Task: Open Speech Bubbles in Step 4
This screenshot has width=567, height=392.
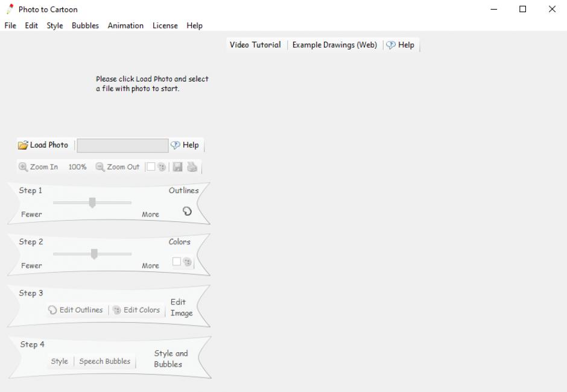Action: [105, 361]
